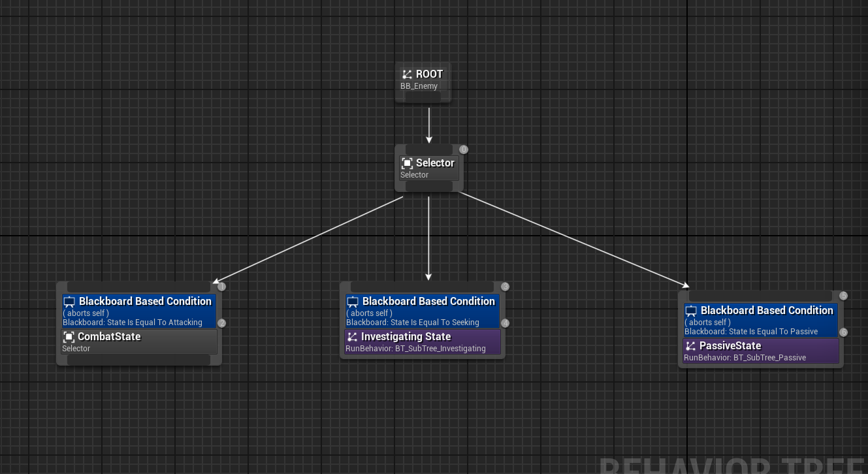Select the CombatState selector node
Viewport: 868px width, 474px height.
pos(139,341)
